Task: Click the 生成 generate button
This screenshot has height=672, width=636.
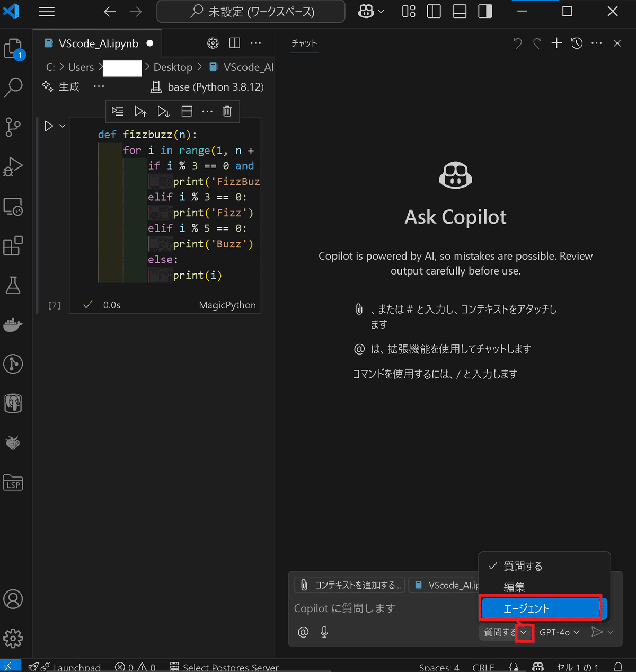Action: (x=61, y=87)
